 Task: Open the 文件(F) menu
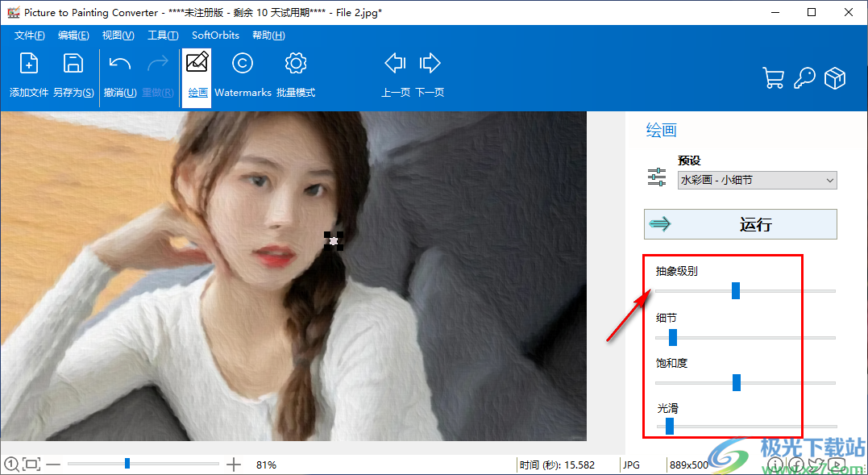point(29,35)
